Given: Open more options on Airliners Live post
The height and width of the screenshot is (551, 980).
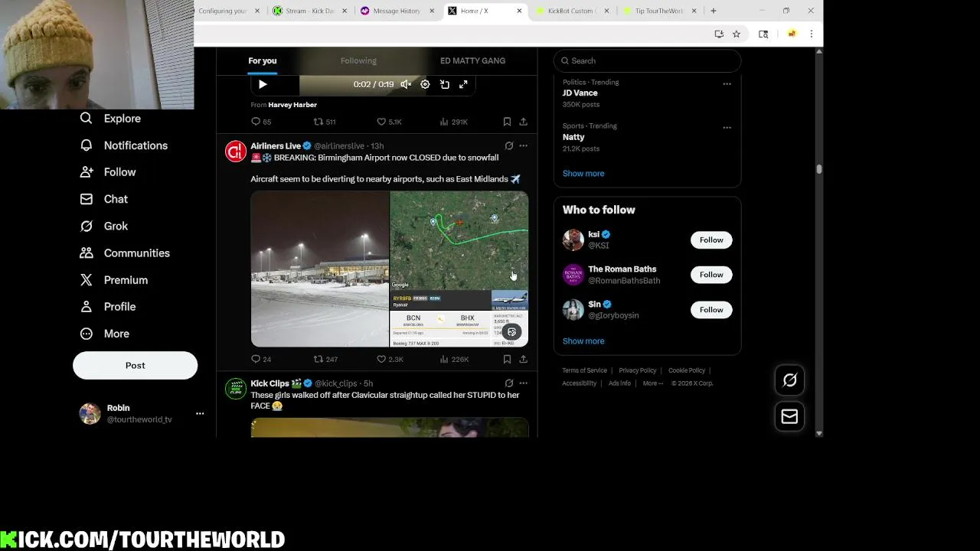Looking at the screenshot, I should pyautogui.click(x=523, y=145).
